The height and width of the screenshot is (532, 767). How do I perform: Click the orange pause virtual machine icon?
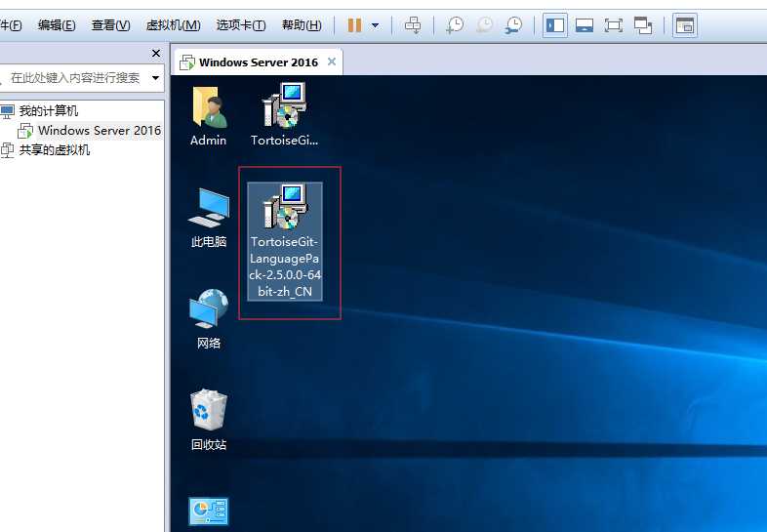coord(354,25)
